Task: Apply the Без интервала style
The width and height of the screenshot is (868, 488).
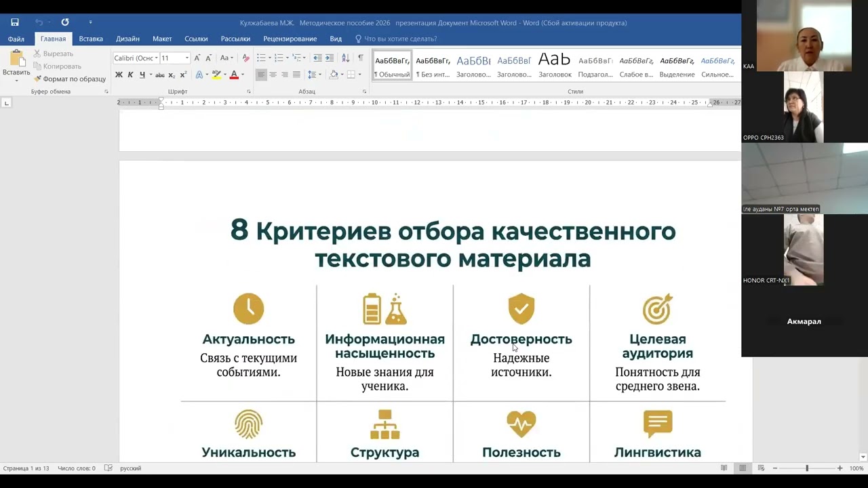Action: point(433,66)
